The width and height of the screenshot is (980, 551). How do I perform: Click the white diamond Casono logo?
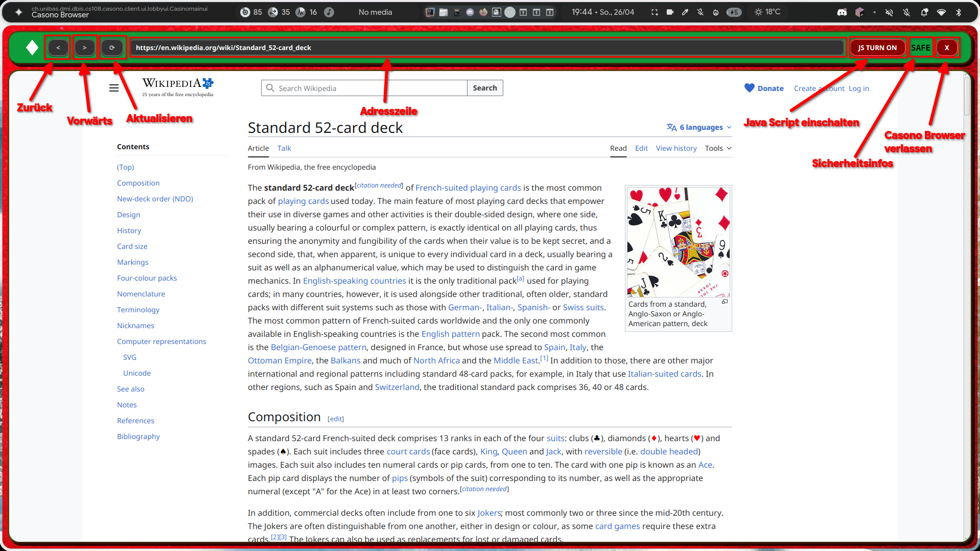(x=32, y=48)
